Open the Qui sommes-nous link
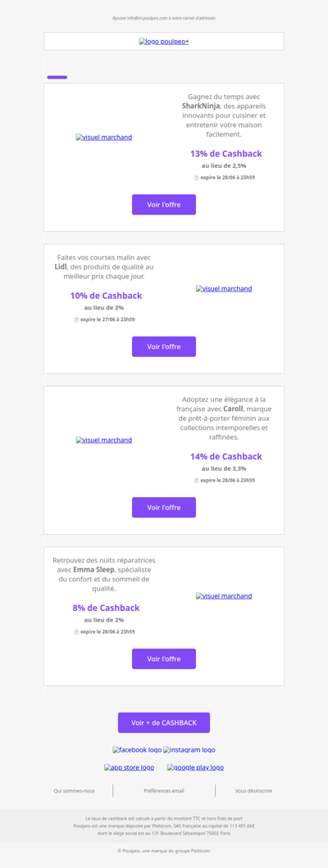This screenshot has height=868, width=328. [75, 791]
